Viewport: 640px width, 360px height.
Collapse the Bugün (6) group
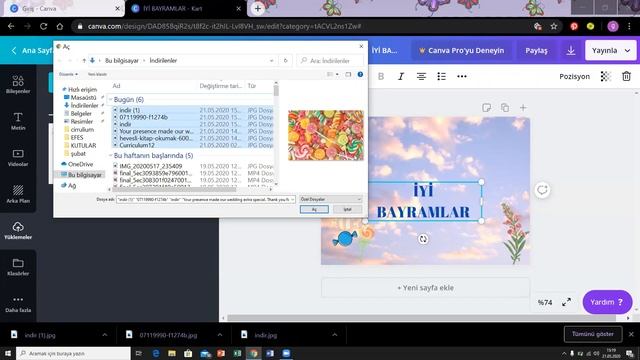click(x=111, y=100)
